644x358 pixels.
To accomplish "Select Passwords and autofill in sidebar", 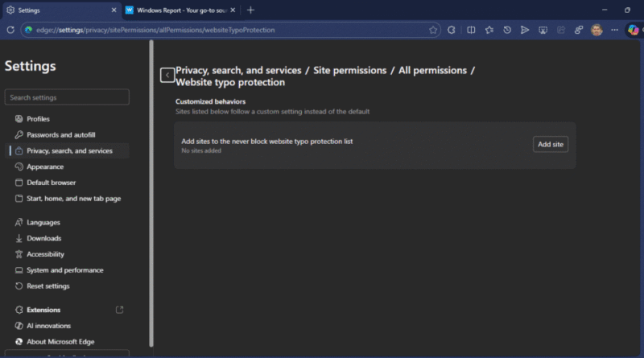I will [60, 135].
